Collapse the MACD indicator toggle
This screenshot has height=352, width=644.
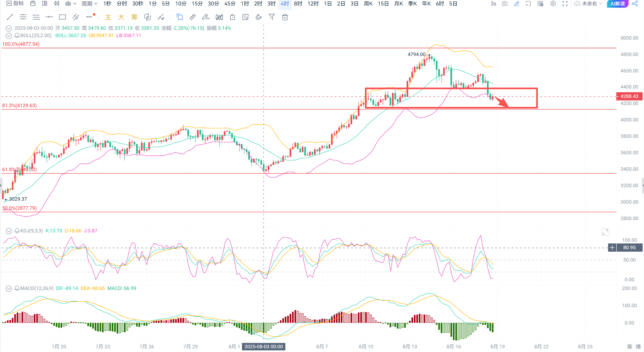coord(9,288)
